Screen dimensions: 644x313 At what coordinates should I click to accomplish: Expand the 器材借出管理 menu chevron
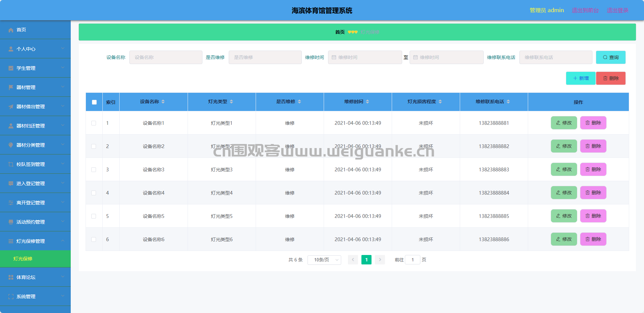pyautogui.click(x=63, y=106)
